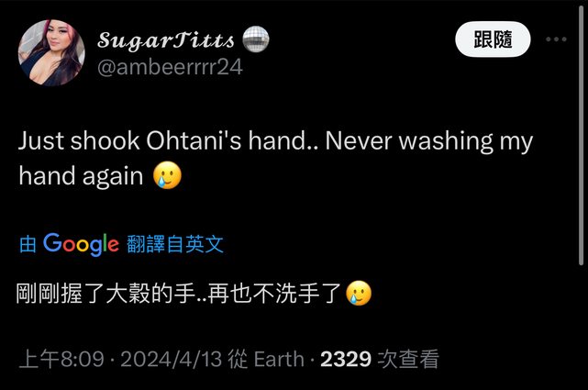Viewport: 588px width, 390px height.
Task: Follow the account with the 跟隨 button
Action: pos(493,39)
